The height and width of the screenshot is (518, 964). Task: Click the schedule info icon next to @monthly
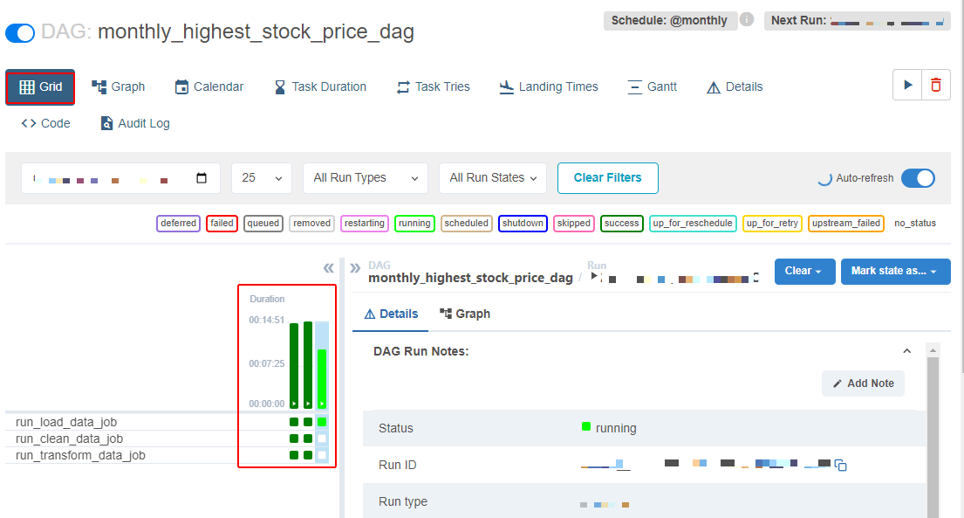pos(746,20)
